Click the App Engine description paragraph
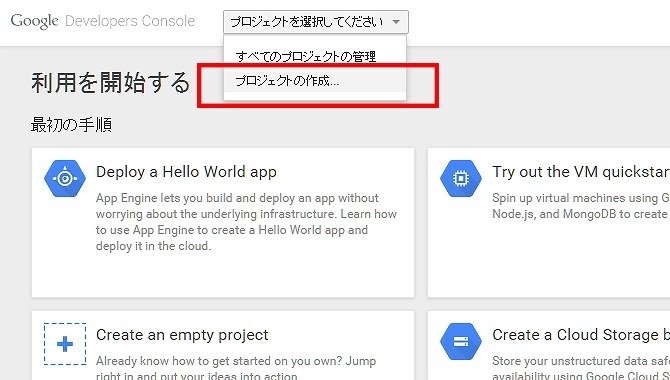Viewport: 670px width, 380px height. coord(247,222)
